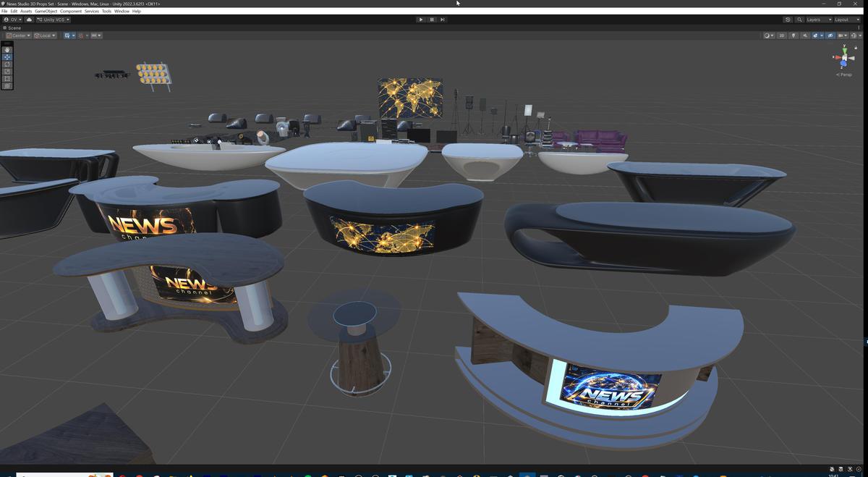Screen dimensions: 868x477
Task: Open Gizmos dropdown arrow
Action: coord(861,35)
